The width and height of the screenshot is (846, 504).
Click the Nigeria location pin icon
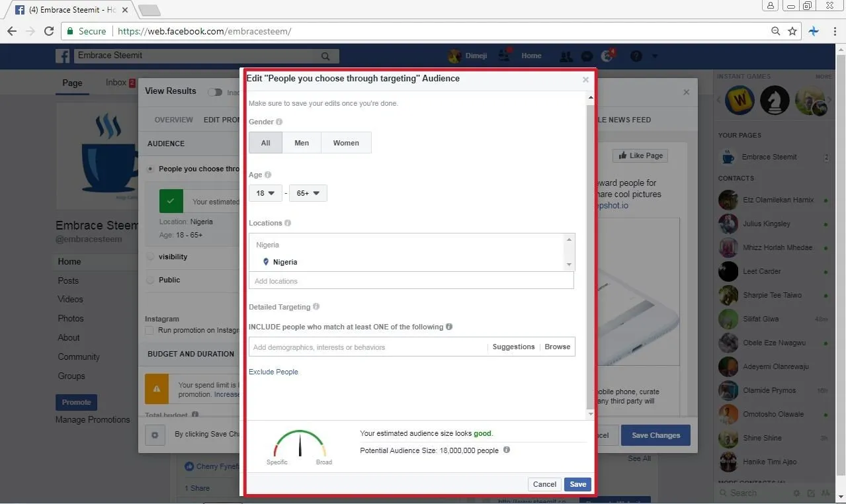pyautogui.click(x=266, y=262)
